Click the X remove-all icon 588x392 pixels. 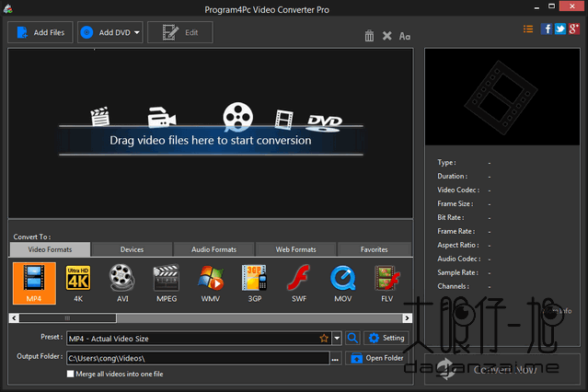pyautogui.click(x=387, y=36)
